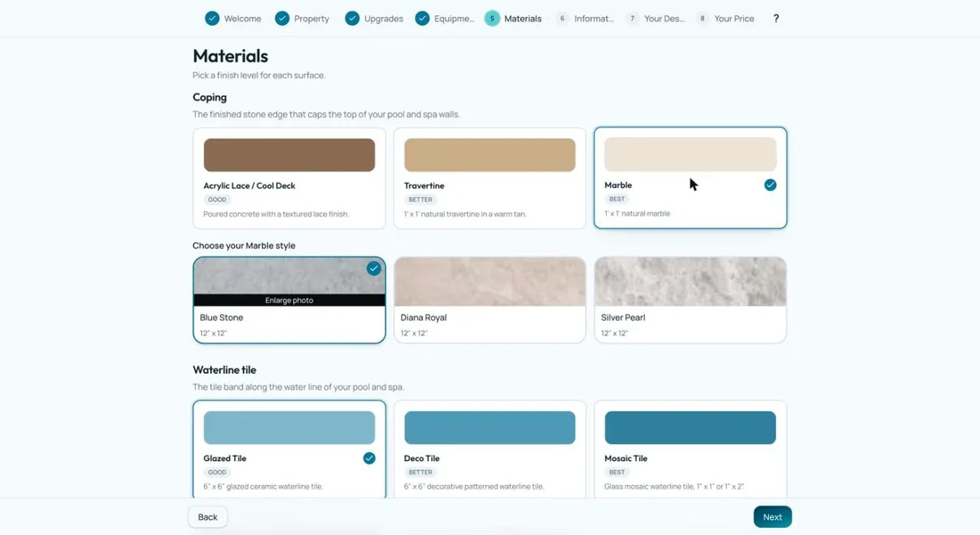Select the Glazed Tile light blue swatch

(x=290, y=428)
